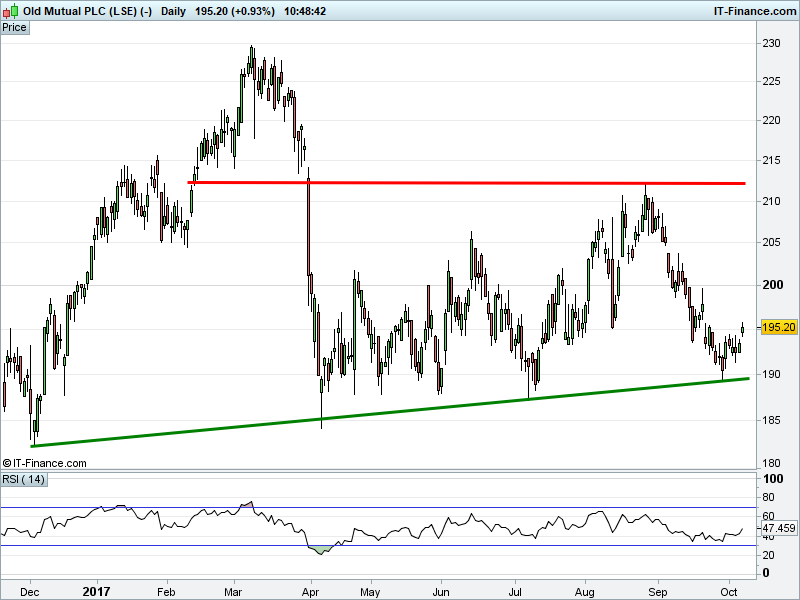Click the green rising support trendline
This screenshot has height=600, width=800.
pyautogui.click(x=390, y=412)
